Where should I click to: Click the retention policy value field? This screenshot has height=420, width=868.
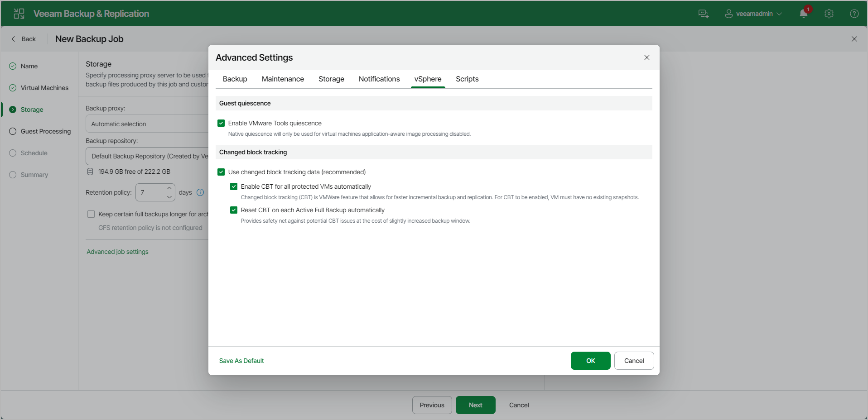click(x=150, y=192)
